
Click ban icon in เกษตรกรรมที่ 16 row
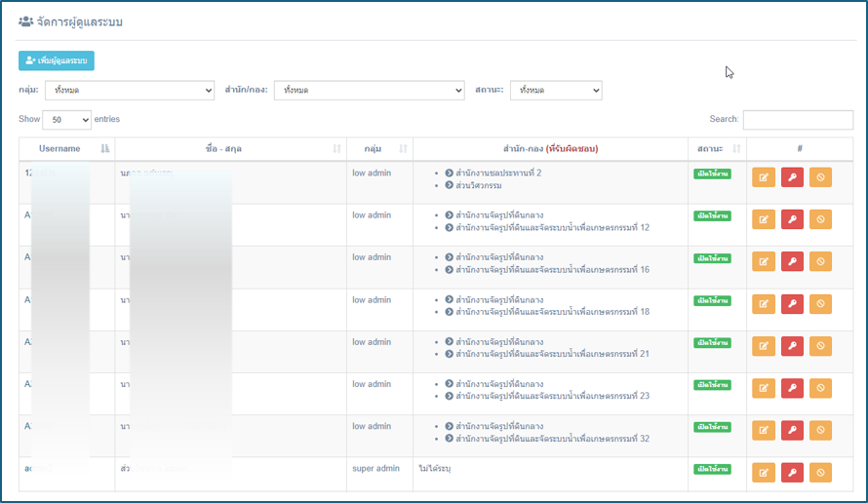[x=820, y=262]
